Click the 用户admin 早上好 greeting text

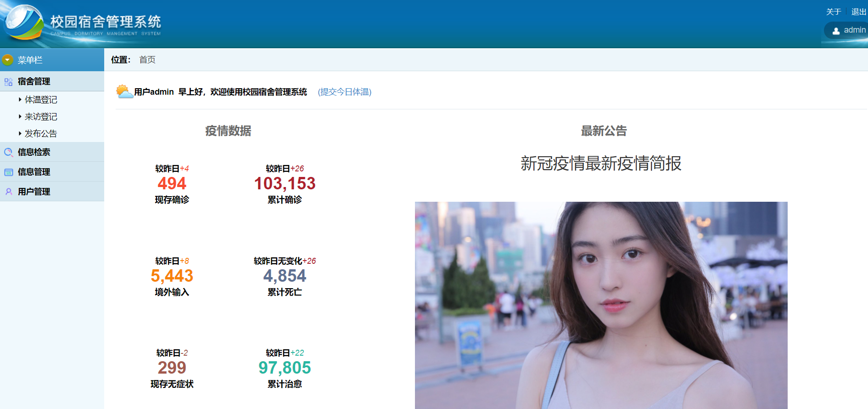tap(220, 92)
